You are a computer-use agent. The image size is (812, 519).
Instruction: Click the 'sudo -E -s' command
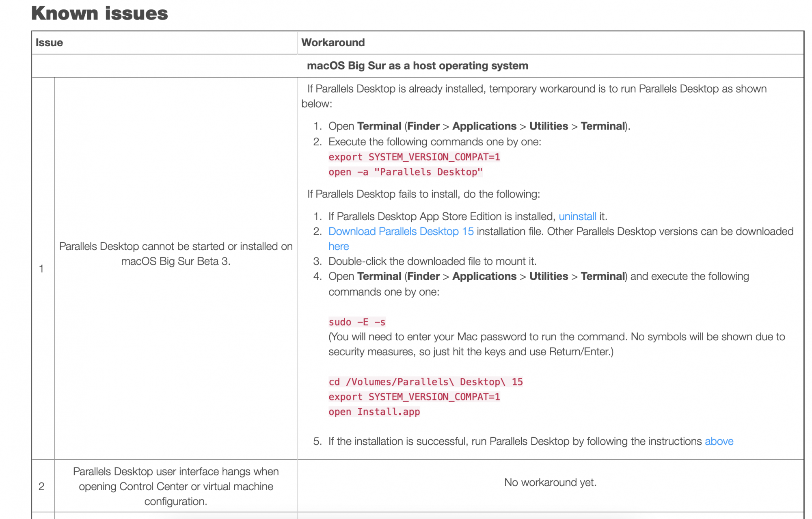(357, 322)
